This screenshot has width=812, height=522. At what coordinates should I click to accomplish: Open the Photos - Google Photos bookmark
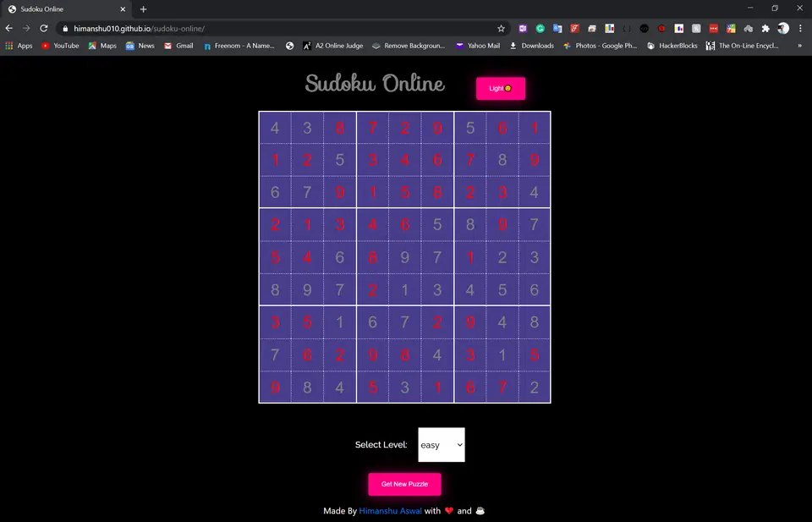[x=601, y=46]
